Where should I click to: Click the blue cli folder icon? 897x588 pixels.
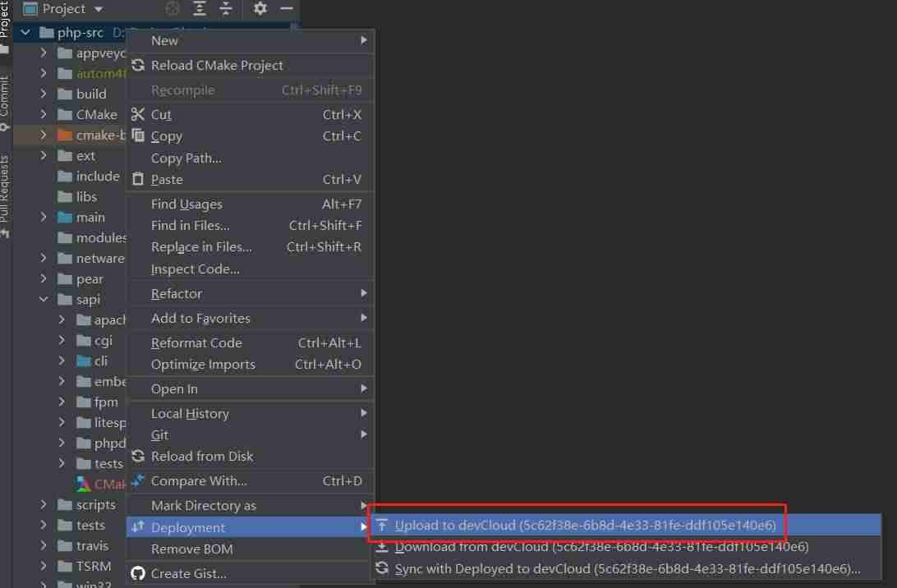tap(84, 361)
